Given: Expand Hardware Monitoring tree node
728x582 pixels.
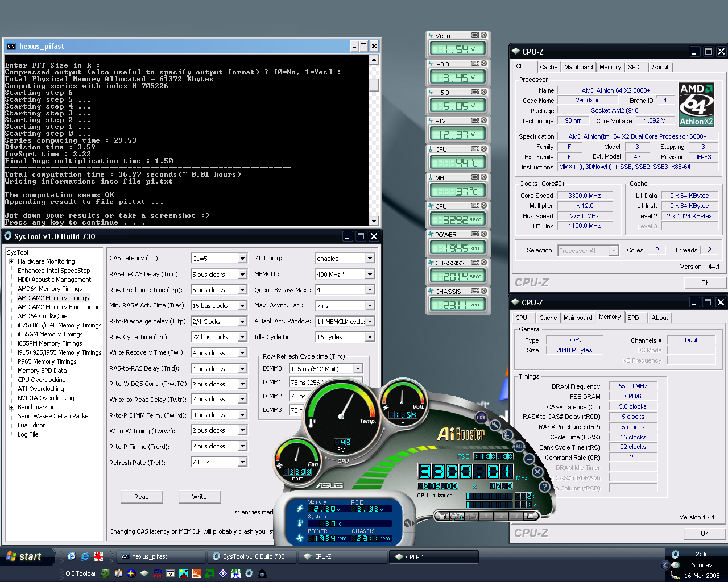Looking at the screenshot, I should point(11,261).
